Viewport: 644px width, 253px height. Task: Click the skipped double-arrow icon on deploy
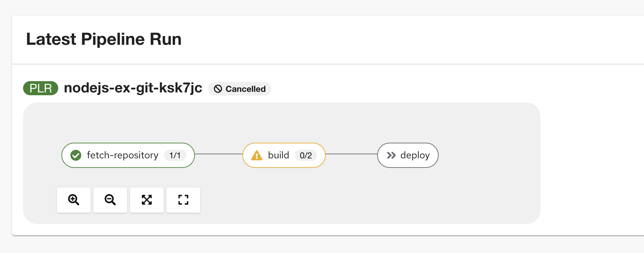[x=391, y=155]
